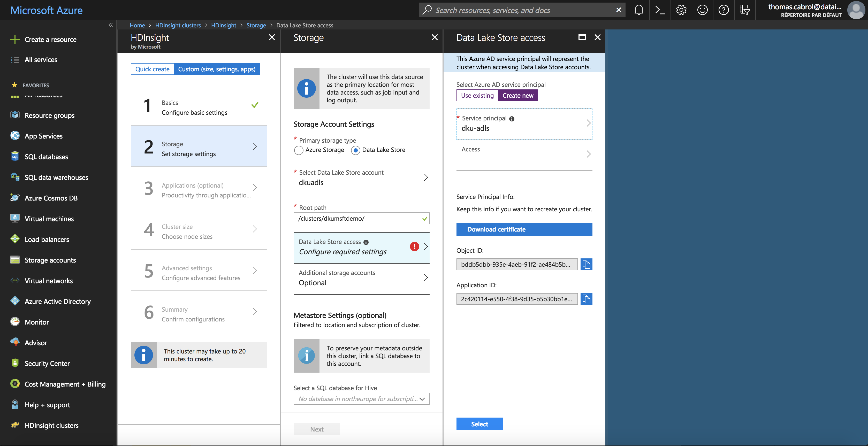The height and width of the screenshot is (446, 868).
Task: Switch to the Quick create tab
Action: (x=152, y=69)
